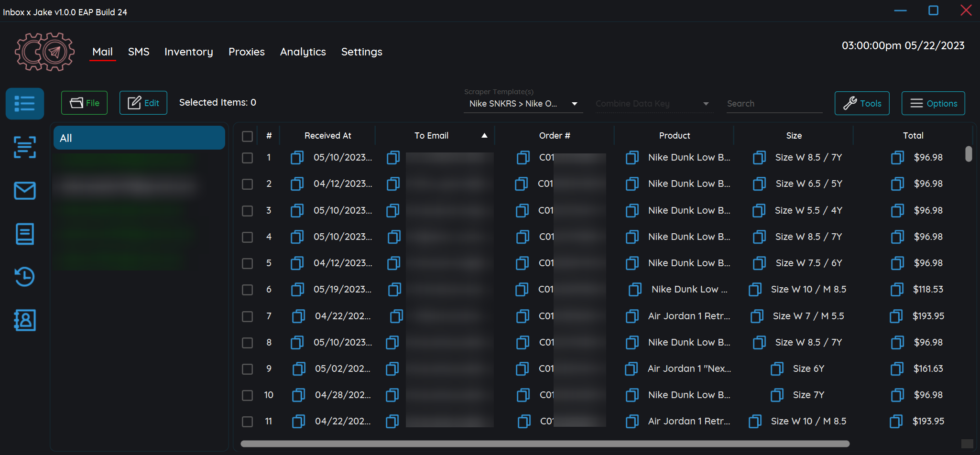This screenshot has height=455, width=980.
Task: Sort by the Total column header
Action: point(913,136)
